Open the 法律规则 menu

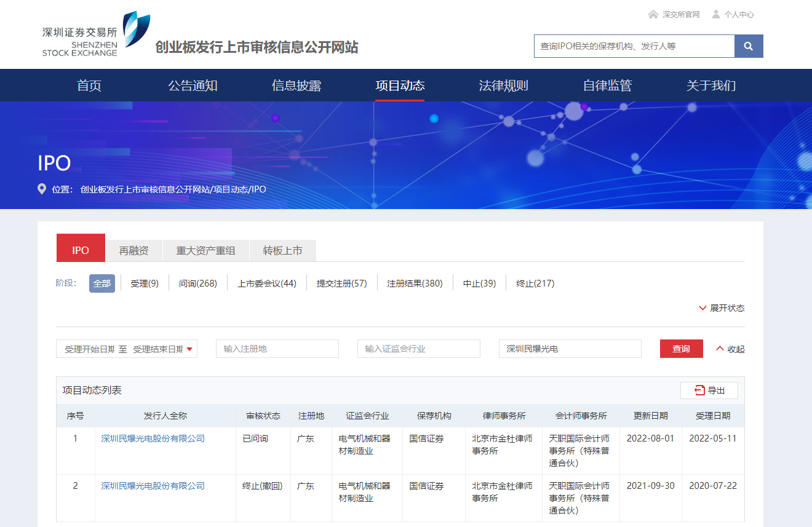tap(504, 85)
